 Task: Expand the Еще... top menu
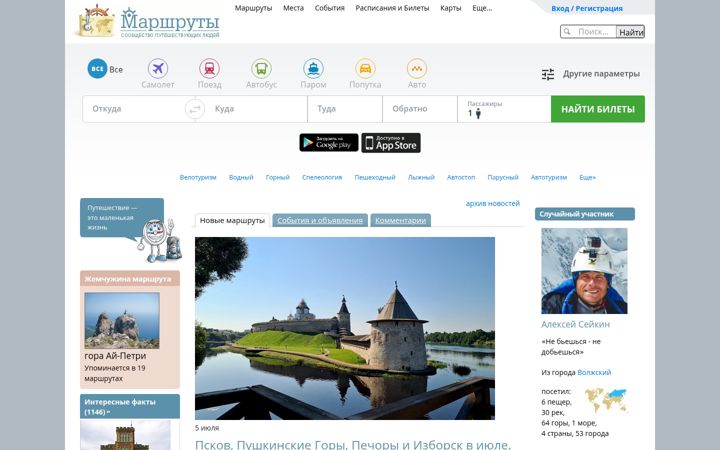[x=482, y=8]
